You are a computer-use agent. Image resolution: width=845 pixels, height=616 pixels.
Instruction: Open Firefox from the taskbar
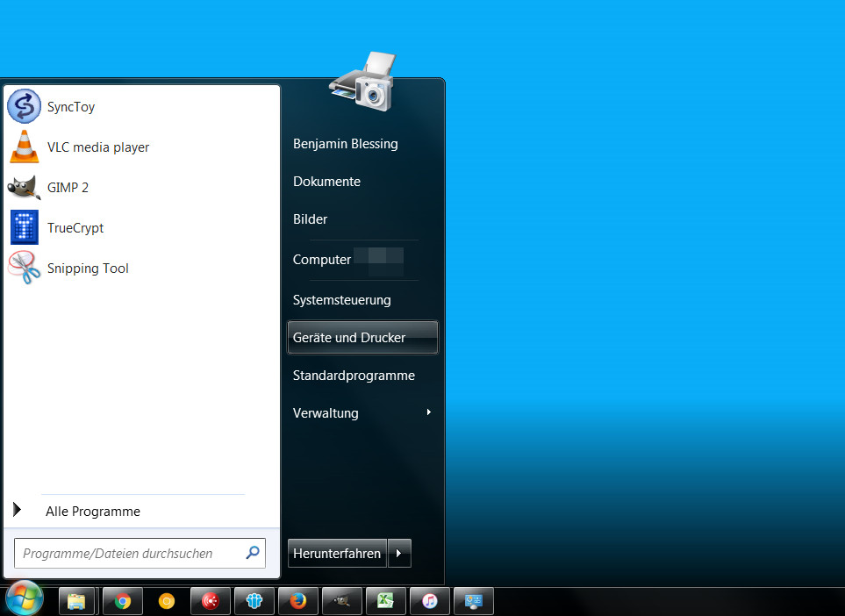point(298,600)
